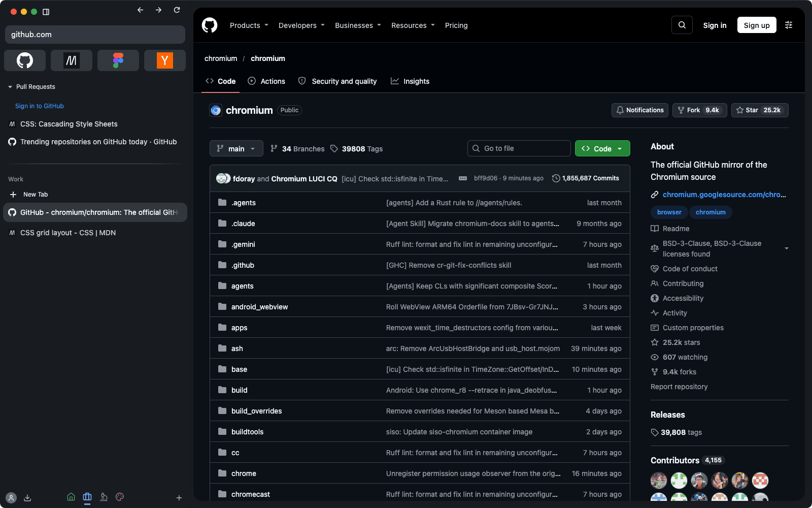Open appearance settings sliders icon

tap(789, 25)
